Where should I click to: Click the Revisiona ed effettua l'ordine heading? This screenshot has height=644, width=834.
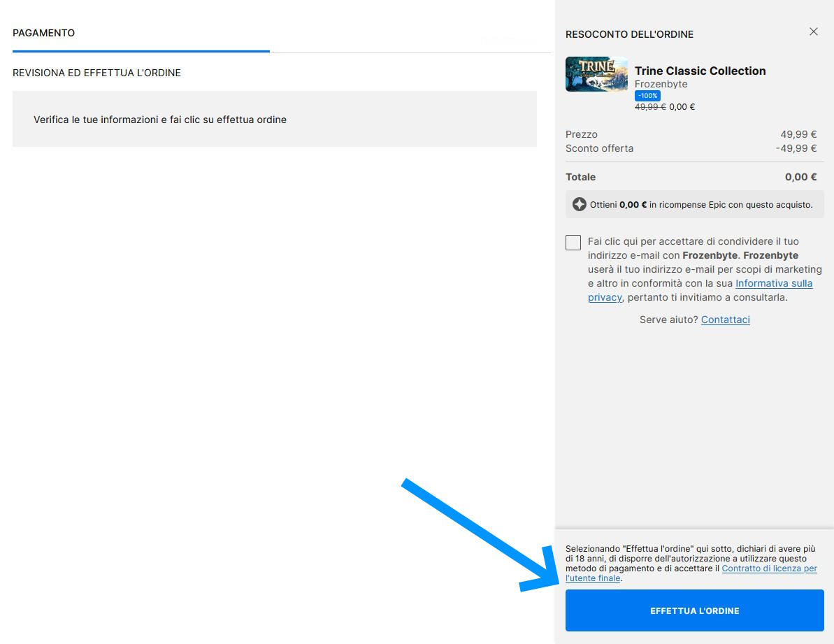click(96, 73)
